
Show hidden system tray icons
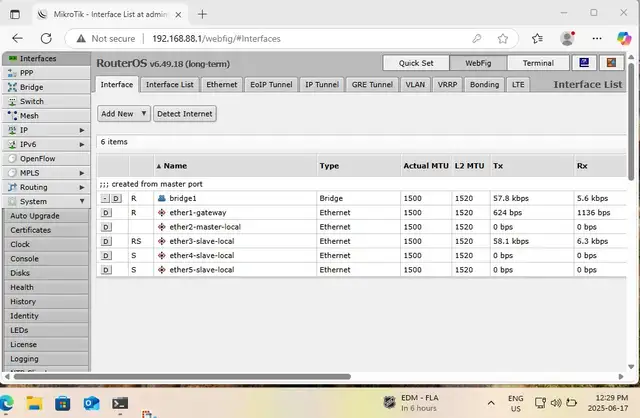point(491,403)
